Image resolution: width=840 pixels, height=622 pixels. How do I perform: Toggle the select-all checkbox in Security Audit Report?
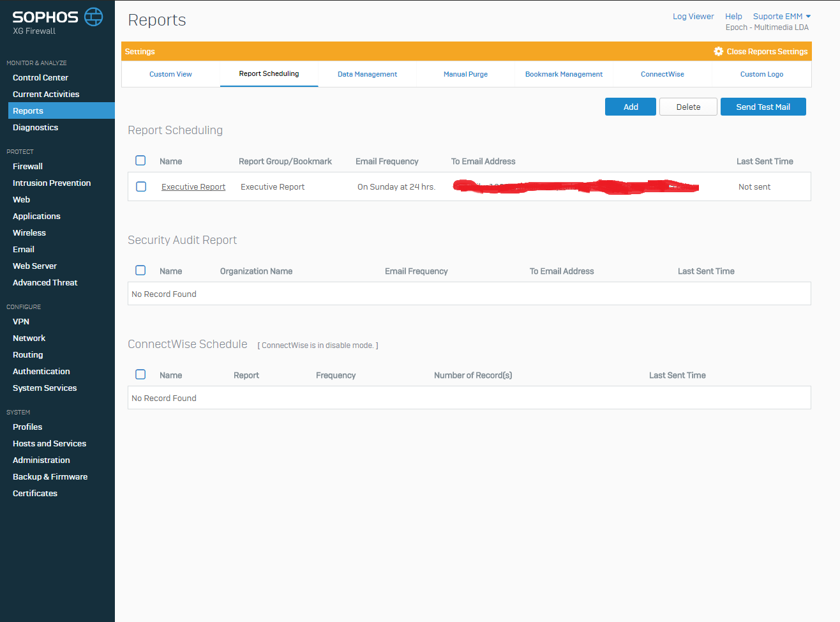coord(140,270)
